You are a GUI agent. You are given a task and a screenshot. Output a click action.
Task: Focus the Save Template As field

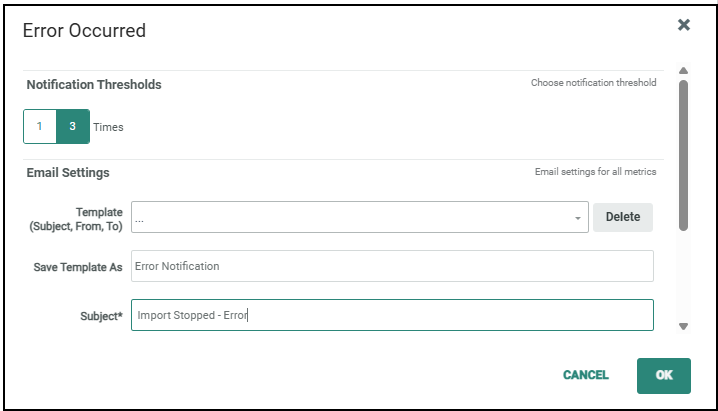[x=392, y=266]
